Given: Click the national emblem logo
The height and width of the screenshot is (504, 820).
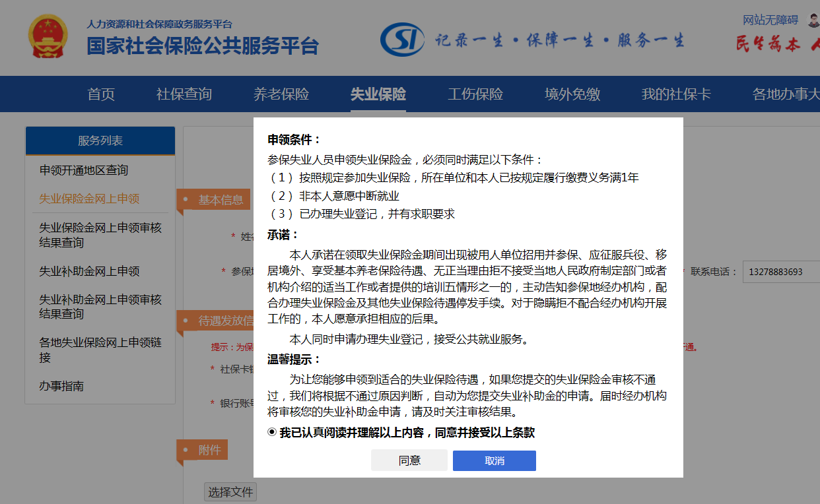Looking at the screenshot, I should (48, 37).
